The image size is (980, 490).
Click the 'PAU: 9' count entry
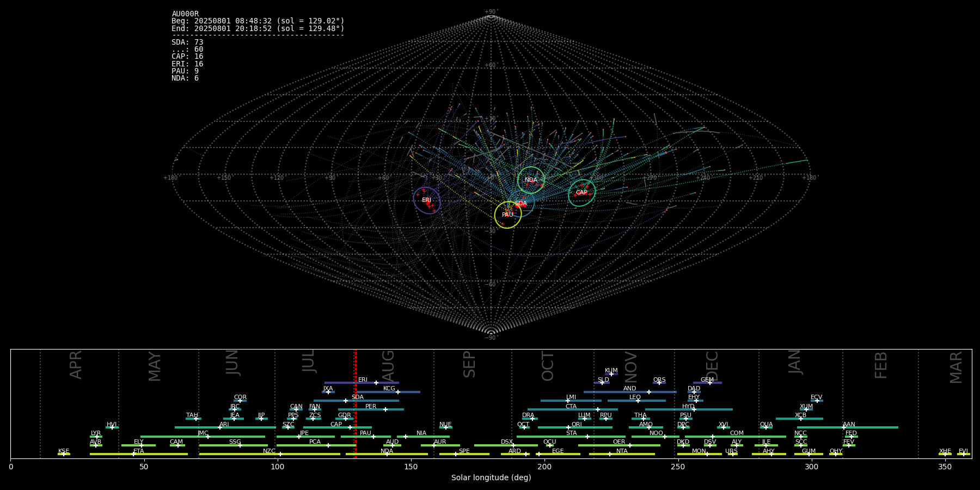(185, 71)
